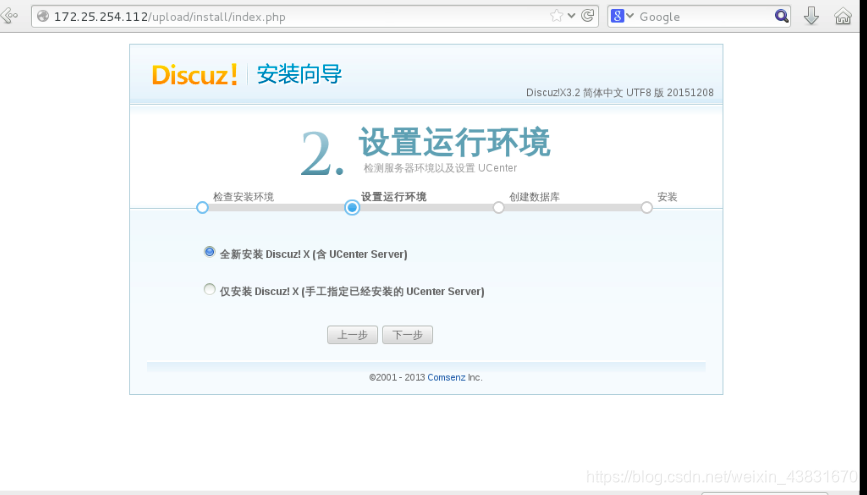The width and height of the screenshot is (867, 495).
Task: Click the magnifier search icon
Action: click(x=781, y=16)
